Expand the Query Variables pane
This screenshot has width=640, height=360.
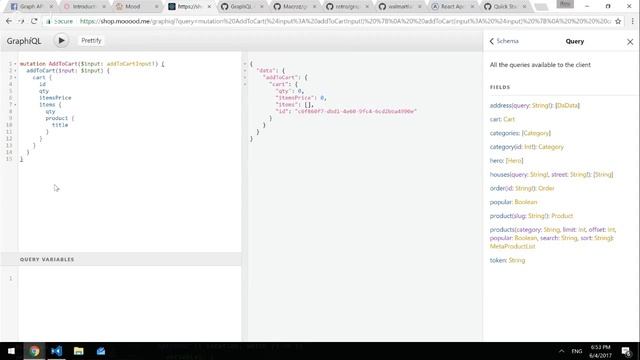(121, 259)
